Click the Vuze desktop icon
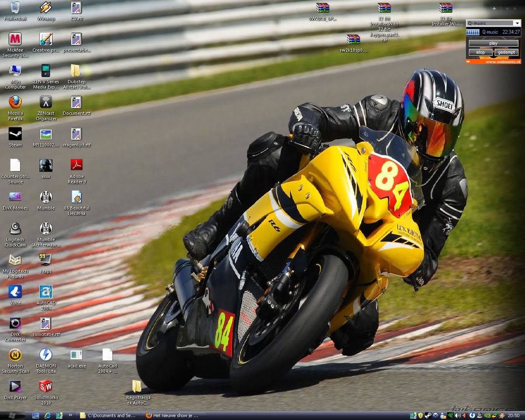525x420 pixels. pos(15,292)
